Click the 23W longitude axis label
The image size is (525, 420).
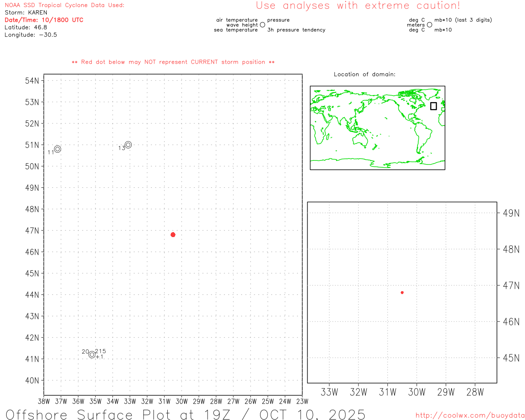pos(302,401)
